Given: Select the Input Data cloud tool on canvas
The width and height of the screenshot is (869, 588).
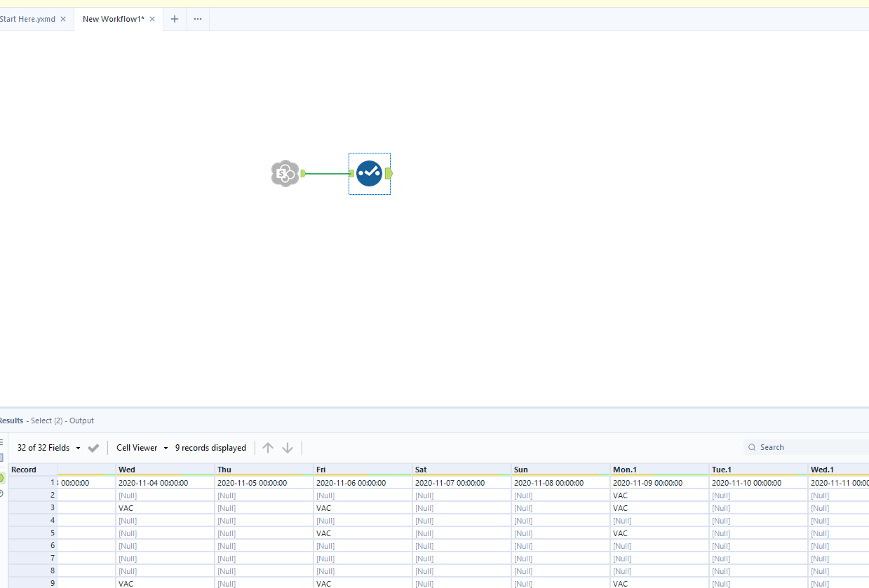Looking at the screenshot, I should point(285,173).
